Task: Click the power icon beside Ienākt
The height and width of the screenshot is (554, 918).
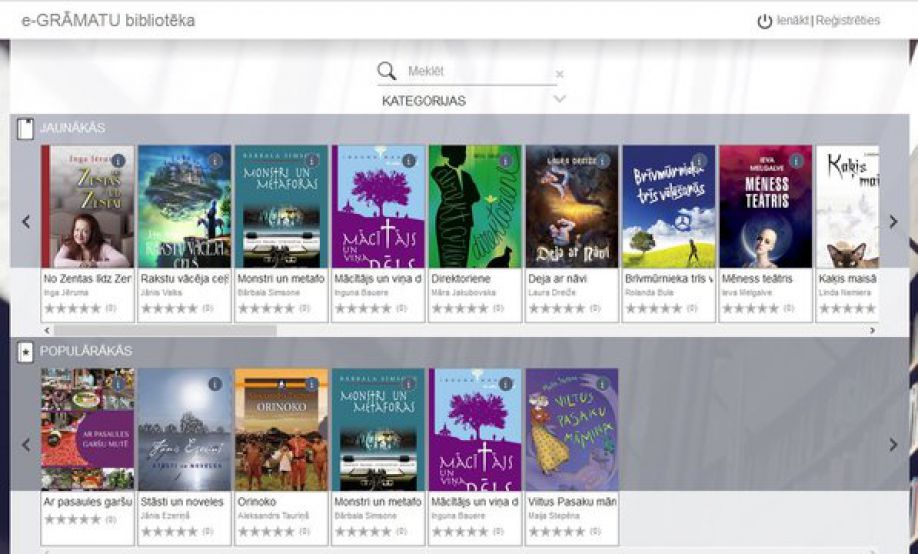Action: click(765, 22)
